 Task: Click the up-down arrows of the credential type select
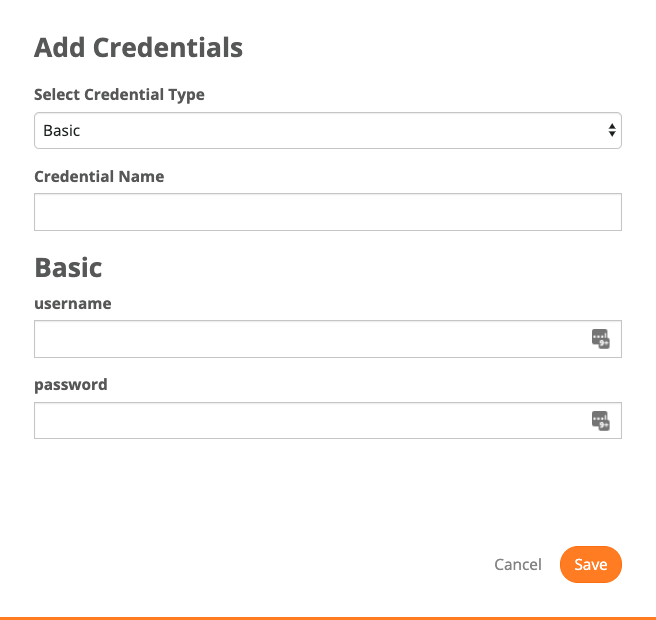pos(612,130)
